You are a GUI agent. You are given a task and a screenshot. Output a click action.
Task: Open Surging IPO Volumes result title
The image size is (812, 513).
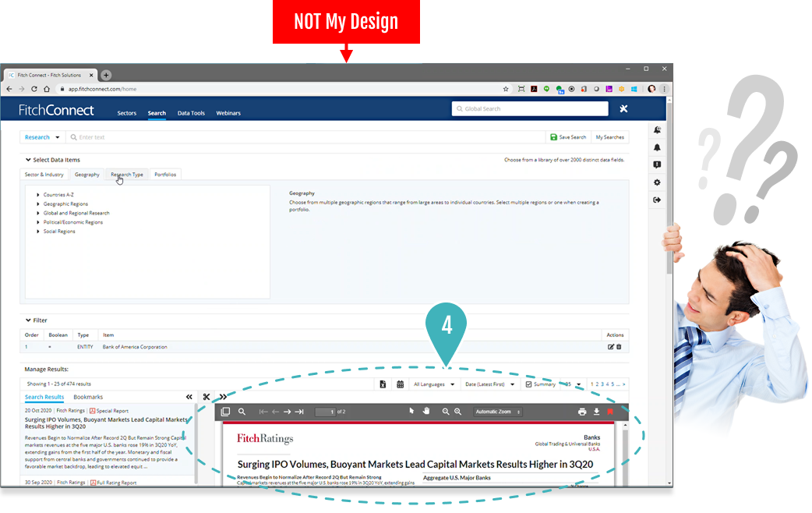click(106, 423)
